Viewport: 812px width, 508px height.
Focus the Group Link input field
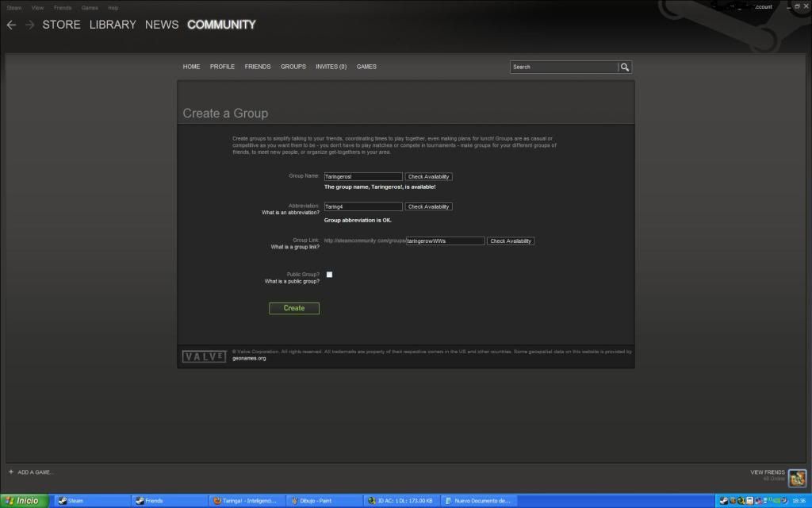[446, 241]
